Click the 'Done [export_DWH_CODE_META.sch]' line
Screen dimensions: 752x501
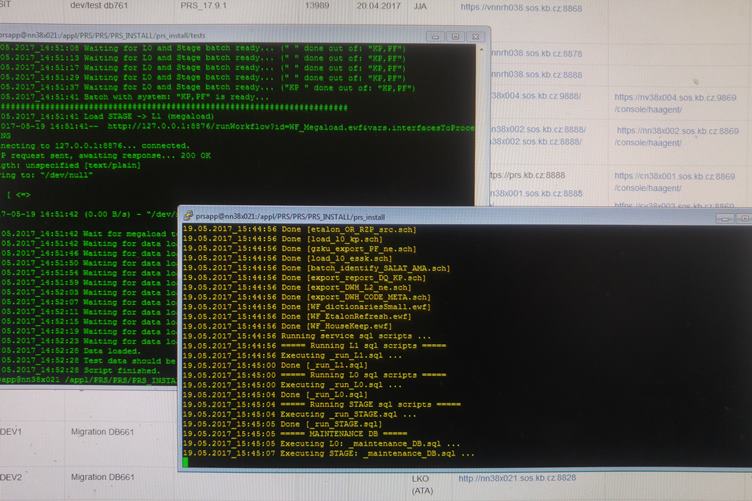click(x=306, y=297)
